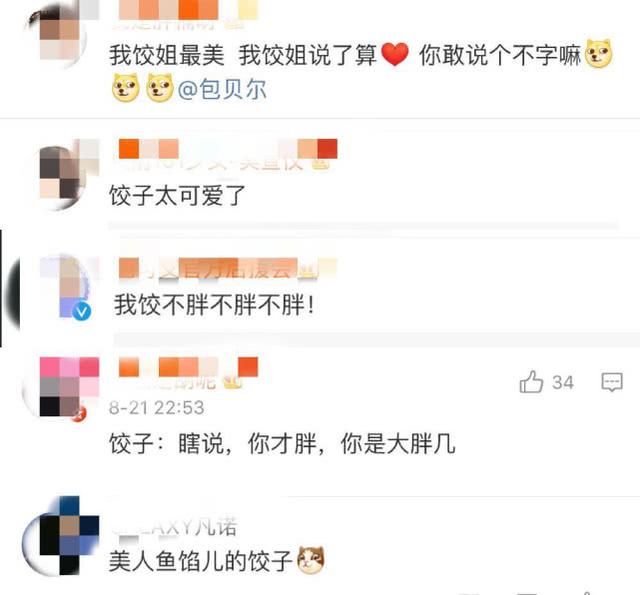Like the comment with 34 thumbs-up

pyautogui.click(x=531, y=382)
